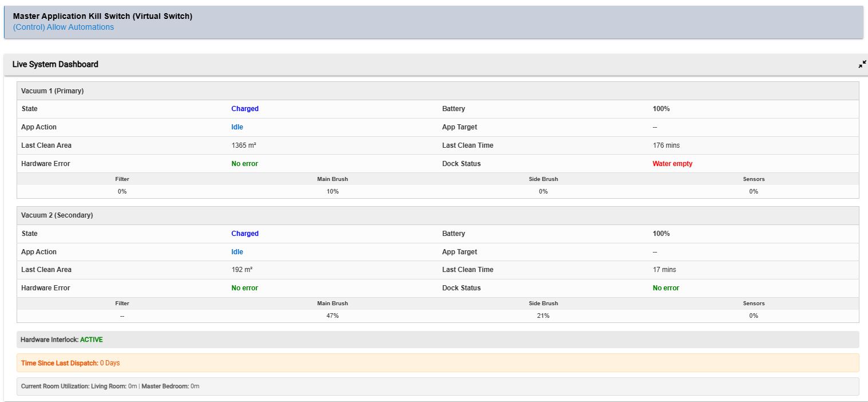Open the (Control) Allow Automations link
The width and height of the screenshot is (868, 402).
coord(64,27)
